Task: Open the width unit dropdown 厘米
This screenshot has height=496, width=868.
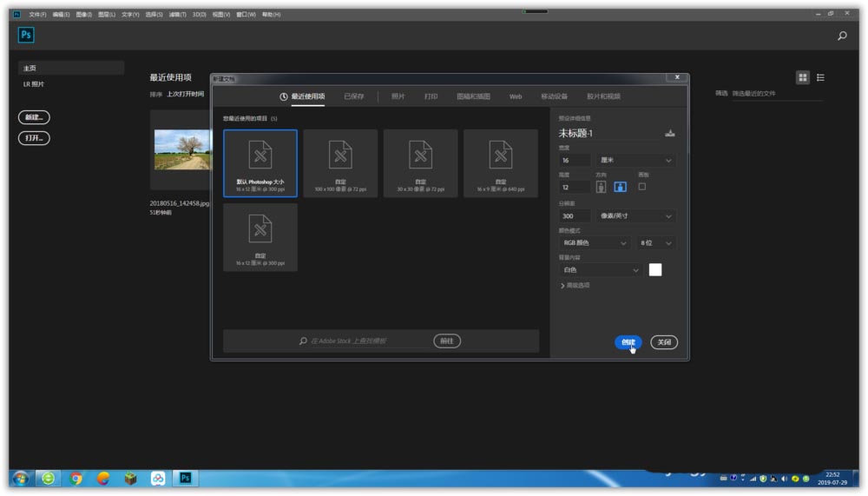Action: (635, 160)
